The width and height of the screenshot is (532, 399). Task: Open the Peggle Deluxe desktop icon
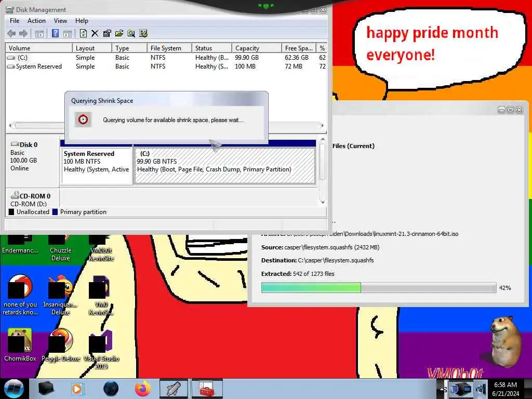pyautogui.click(x=61, y=345)
